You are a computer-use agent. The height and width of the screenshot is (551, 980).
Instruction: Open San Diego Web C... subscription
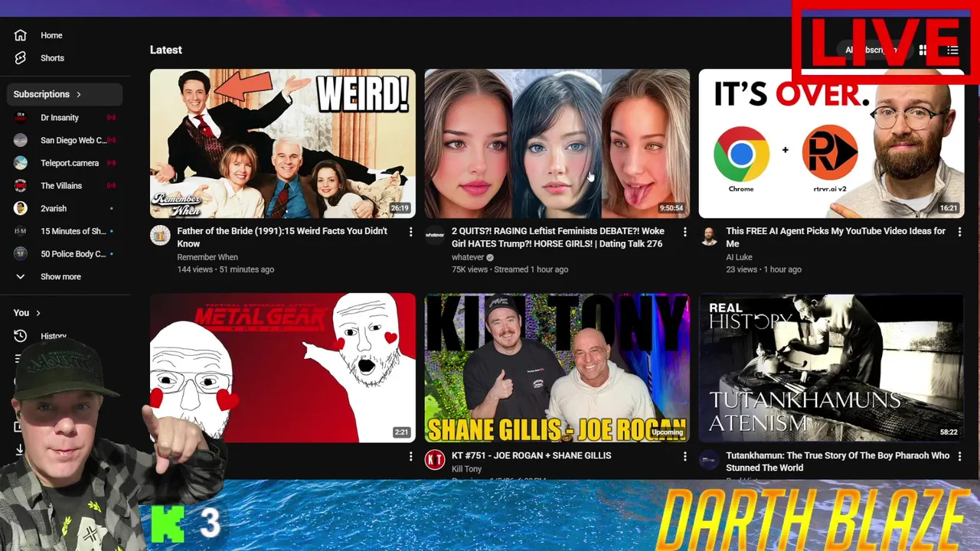tap(64, 140)
